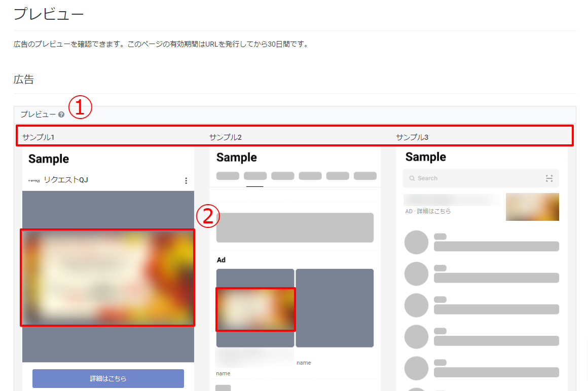The image size is (588, 391).
Task: Click the first gray tab pill in Sample 2
Action: point(228,176)
